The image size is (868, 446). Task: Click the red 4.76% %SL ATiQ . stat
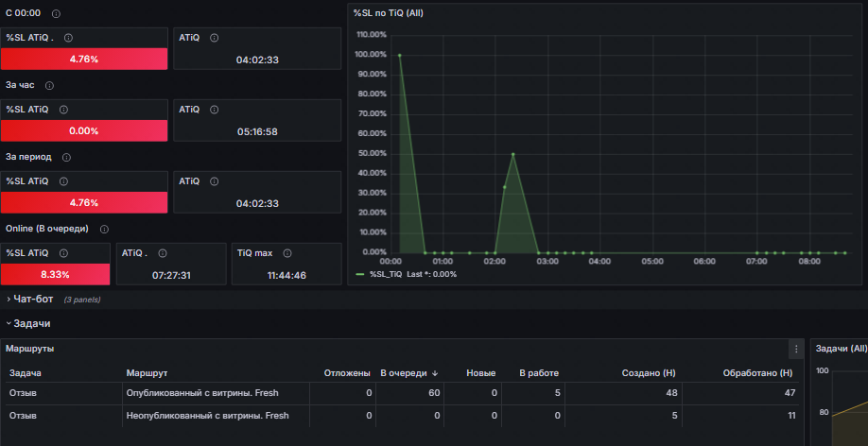coord(84,59)
